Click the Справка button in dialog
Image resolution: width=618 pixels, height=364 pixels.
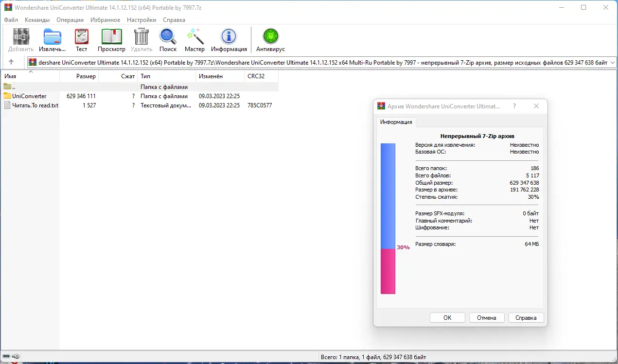coord(526,317)
